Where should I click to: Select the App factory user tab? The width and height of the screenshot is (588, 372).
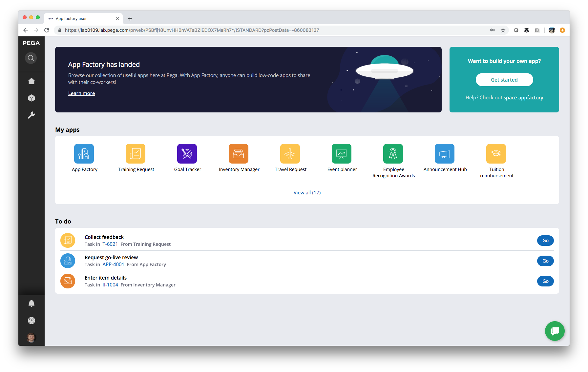tap(83, 19)
